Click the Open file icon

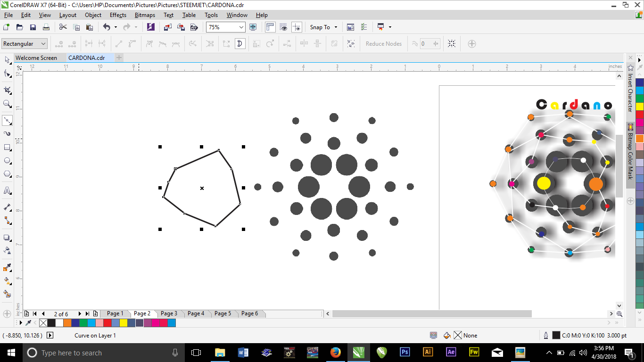(20, 27)
